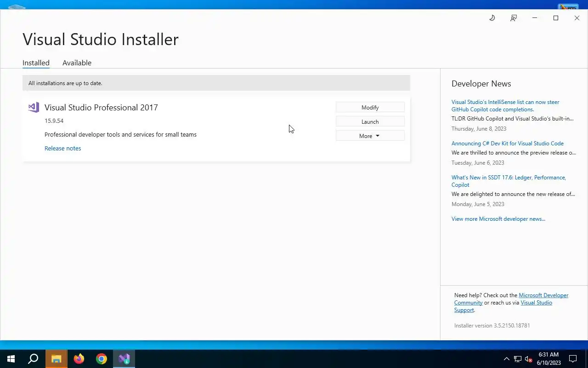The width and height of the screenshot is (588, 368).
Task: Click the Developer News heading
Action: coord(481,84)
